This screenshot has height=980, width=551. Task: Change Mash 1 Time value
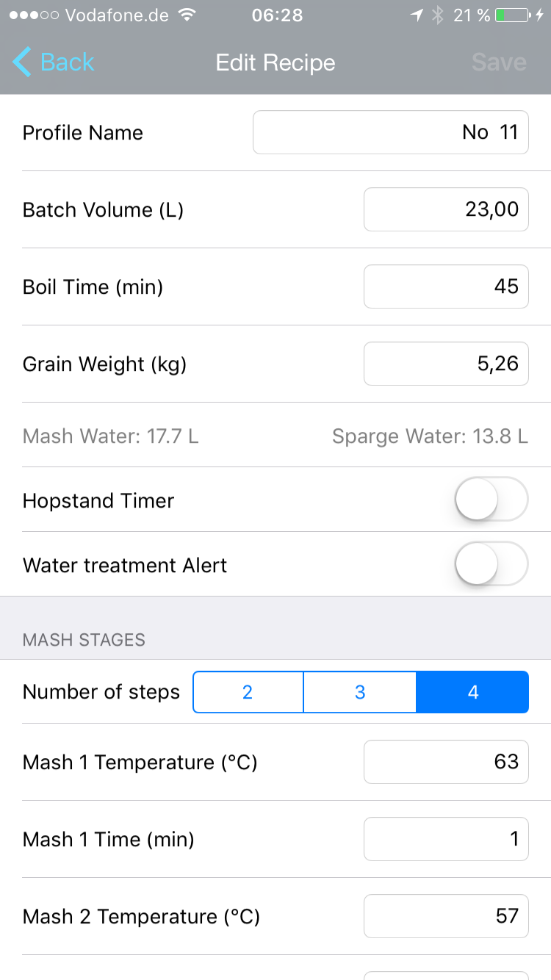(x=446, y=839)
